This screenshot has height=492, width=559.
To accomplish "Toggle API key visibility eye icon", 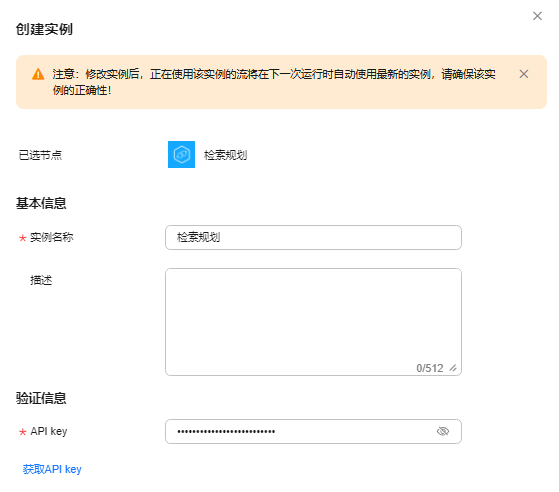I will (443, 431).
